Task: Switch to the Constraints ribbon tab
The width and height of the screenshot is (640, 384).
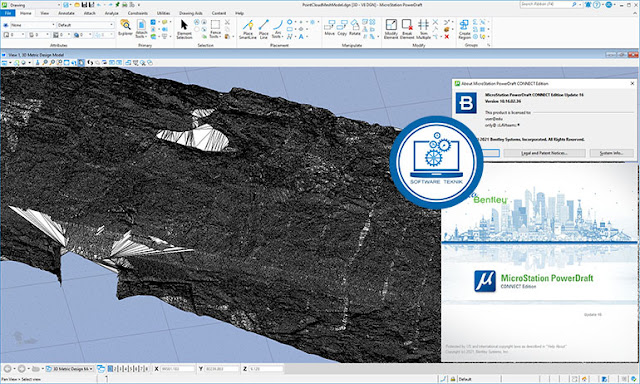Action: pos(138,13)
